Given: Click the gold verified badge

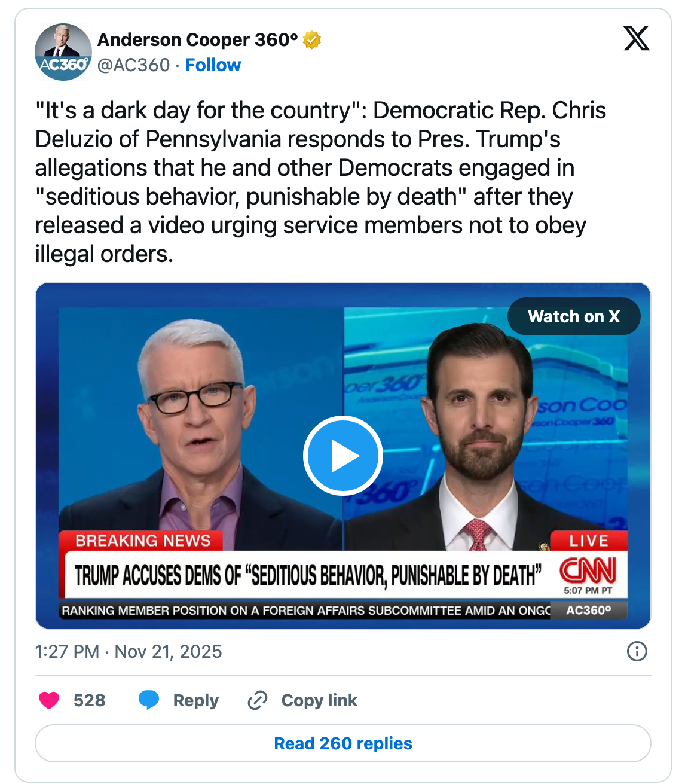Looking at the screenshot, I should point(312,40).
